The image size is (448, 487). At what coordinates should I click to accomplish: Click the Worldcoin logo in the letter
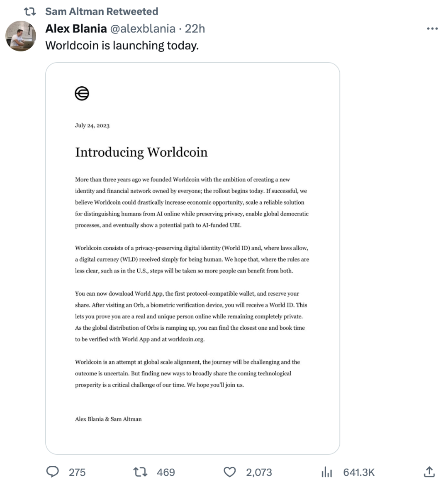82,93
